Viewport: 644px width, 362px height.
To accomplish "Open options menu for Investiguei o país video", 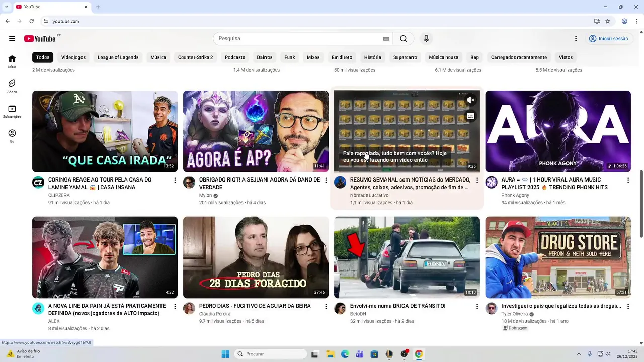I will coord(628,306).
